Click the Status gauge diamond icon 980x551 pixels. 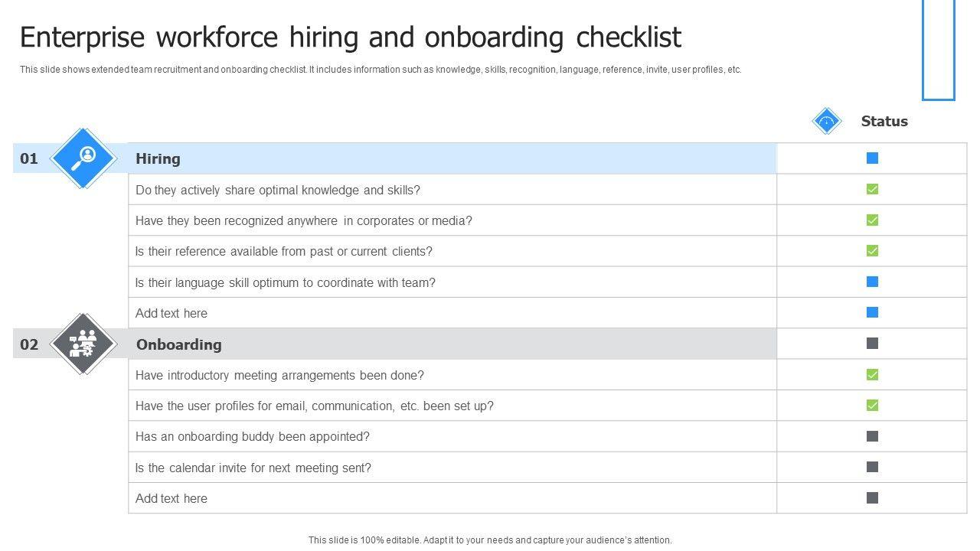pyautogui.click(x=826, y=121)
